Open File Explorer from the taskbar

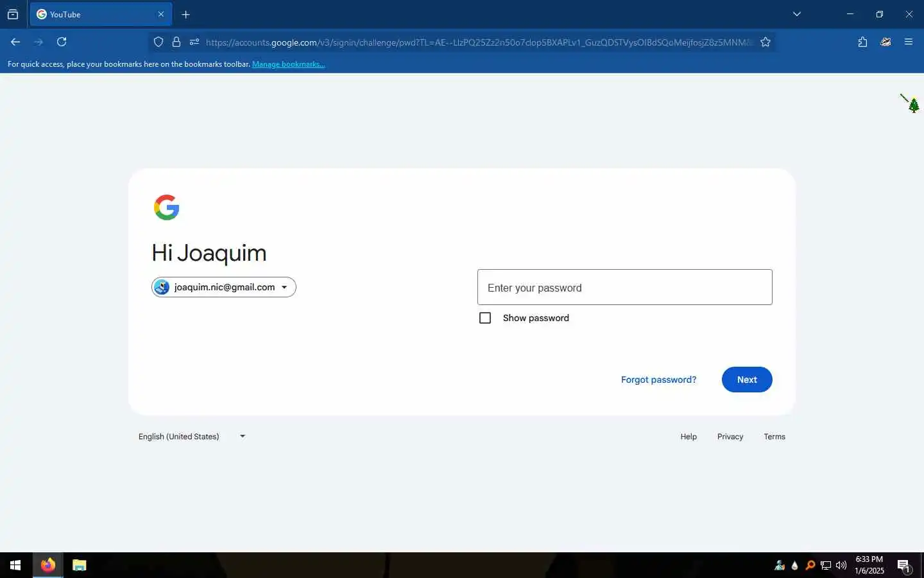click(79, 565)
